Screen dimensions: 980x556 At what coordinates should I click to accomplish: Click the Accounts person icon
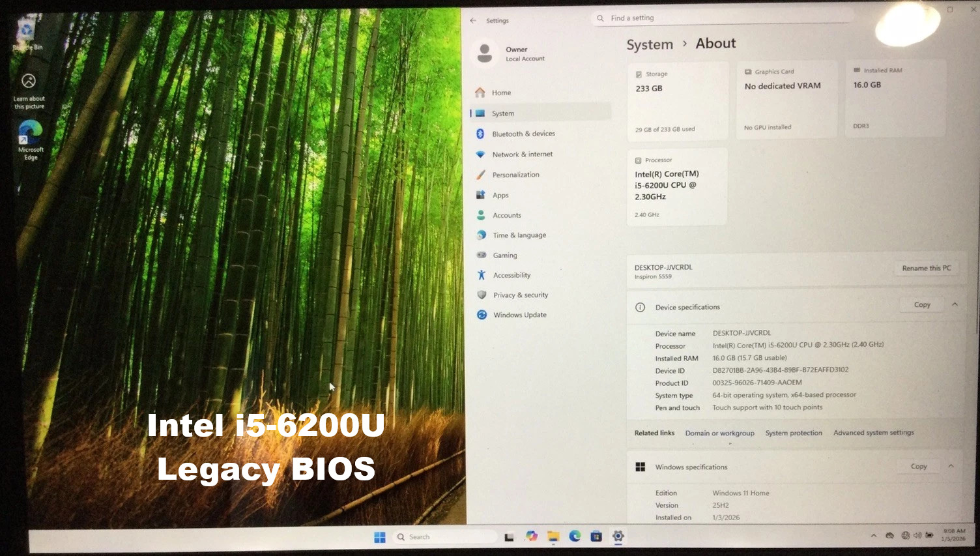(x=481, y=215)
